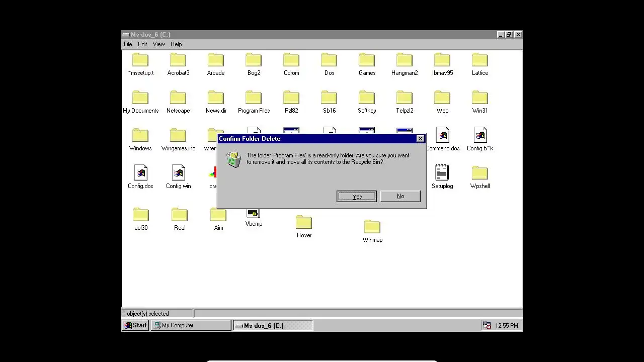Open the File menu
The height and width of the screenshot is (362, 644).
128,44
